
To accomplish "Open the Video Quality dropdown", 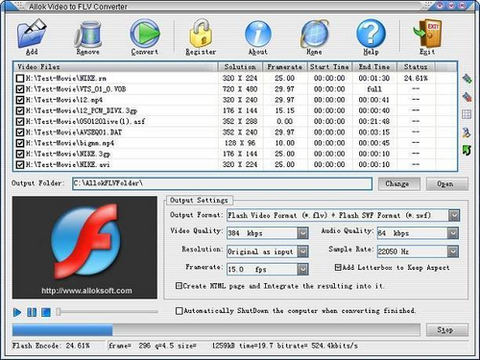I will pyautogui.click(x=303, y=233).
